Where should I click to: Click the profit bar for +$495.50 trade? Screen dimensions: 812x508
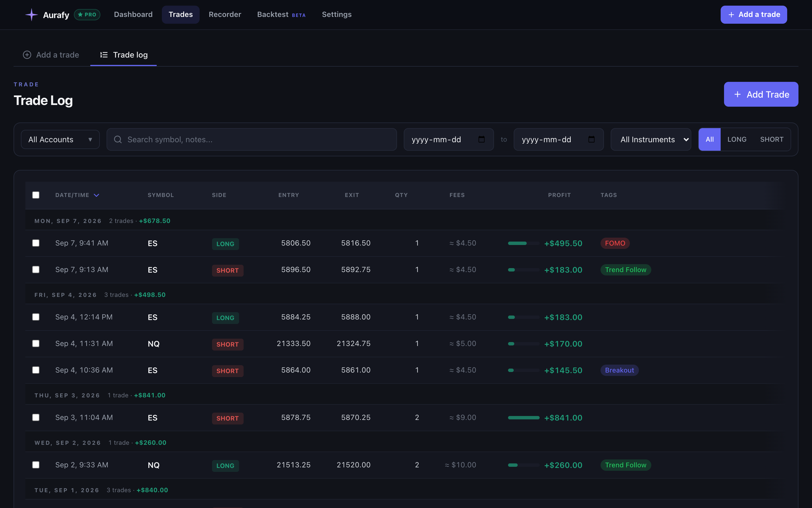pyautogui.click(x=524, y=243)
